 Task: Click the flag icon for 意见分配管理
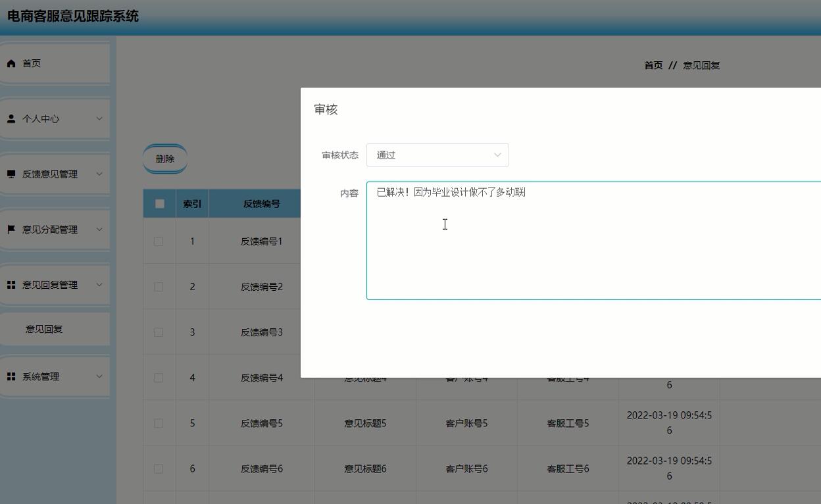click(x=11, y=230)
